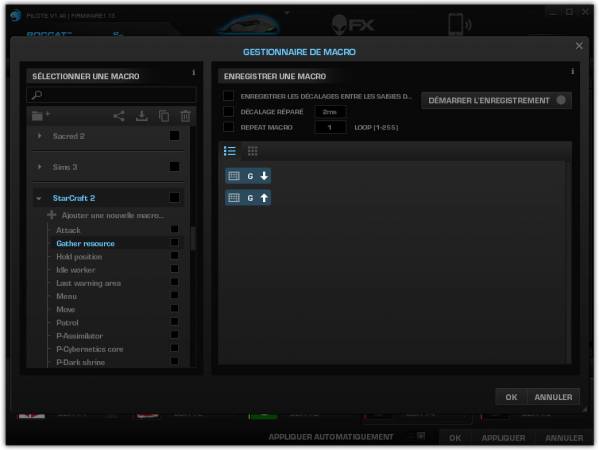Click the plus icon to add new macro
The image size is (599, 450).
pos(52,215)
